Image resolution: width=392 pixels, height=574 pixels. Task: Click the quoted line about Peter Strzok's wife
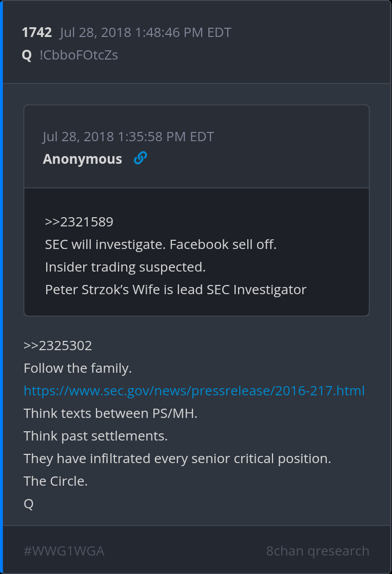pyautogui.click(x=175, y=290)
